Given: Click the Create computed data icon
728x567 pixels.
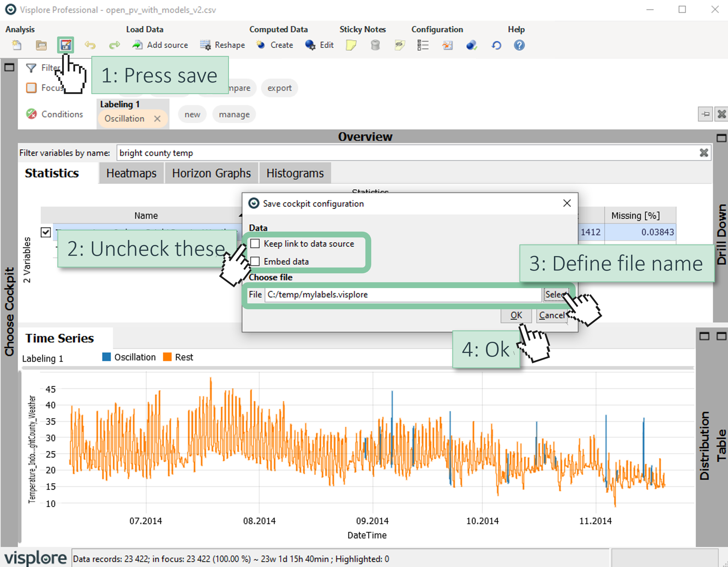Looking at the screenshot, I should click(261, 45).
